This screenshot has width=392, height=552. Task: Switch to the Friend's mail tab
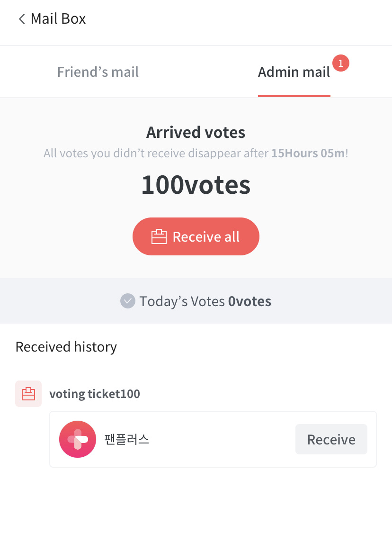click(98, 72)
